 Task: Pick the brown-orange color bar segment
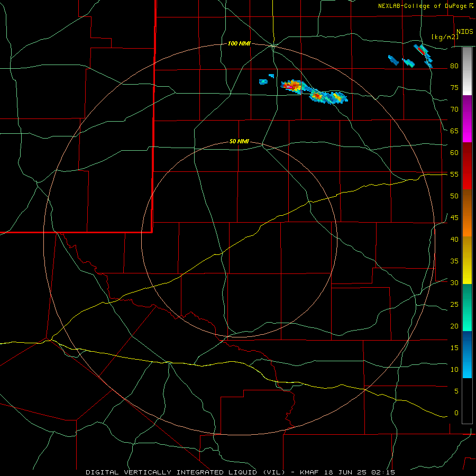click(x=467, y=213)
